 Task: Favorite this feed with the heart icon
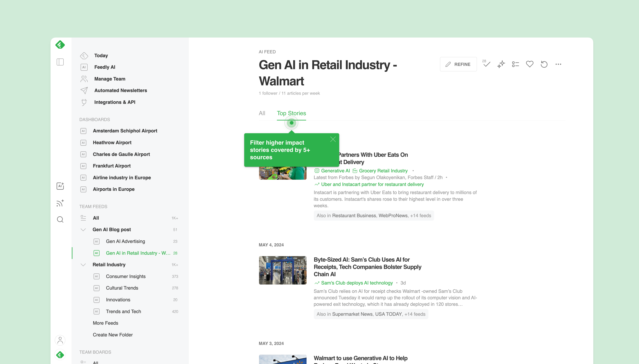[529, 64]
